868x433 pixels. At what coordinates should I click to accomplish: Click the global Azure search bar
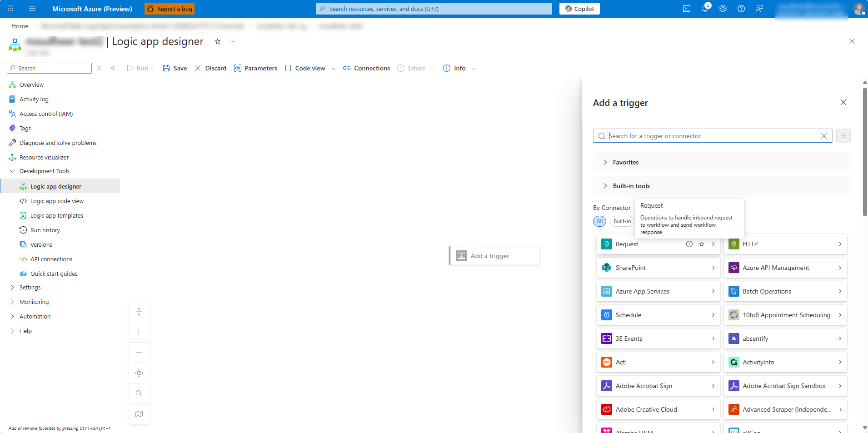434,9
